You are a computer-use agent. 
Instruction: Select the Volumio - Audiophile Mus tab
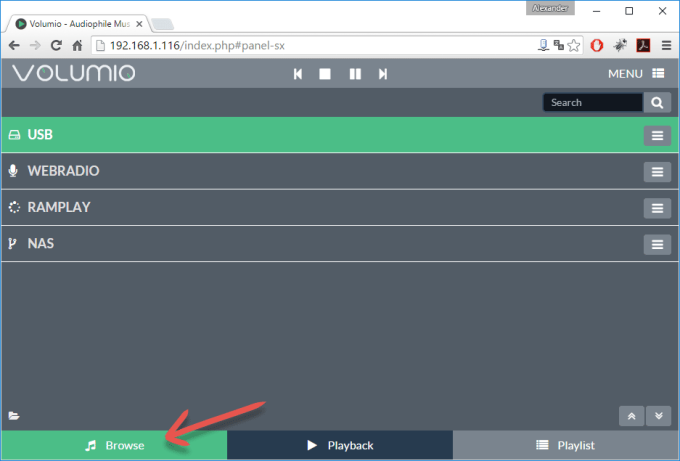[x=78, y=24]
